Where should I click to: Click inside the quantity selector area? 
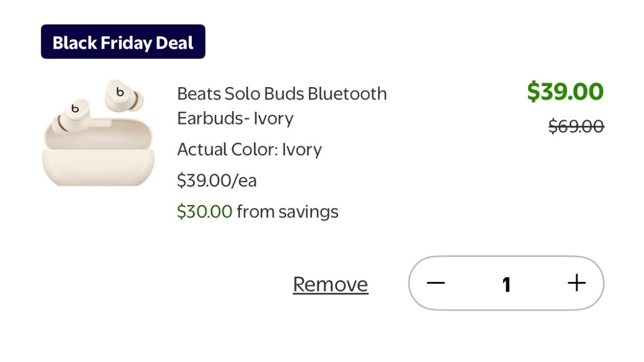pyautogui.click(x=506, y=283)
